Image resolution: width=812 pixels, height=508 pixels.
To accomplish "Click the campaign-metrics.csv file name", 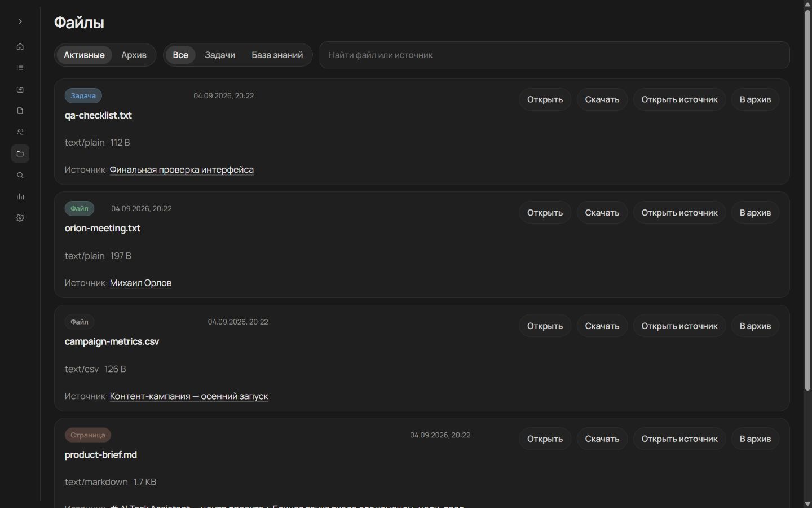I will [112, 341].
